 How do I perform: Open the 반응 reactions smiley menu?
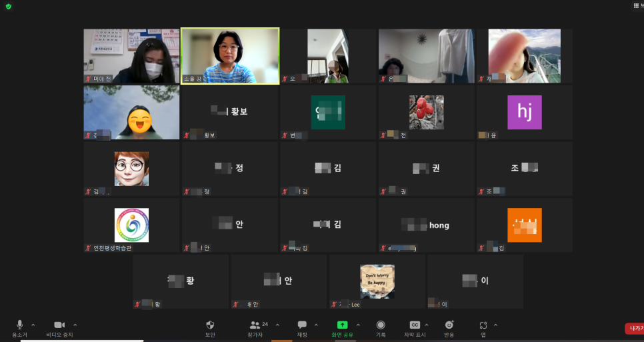tap(449, 329)
